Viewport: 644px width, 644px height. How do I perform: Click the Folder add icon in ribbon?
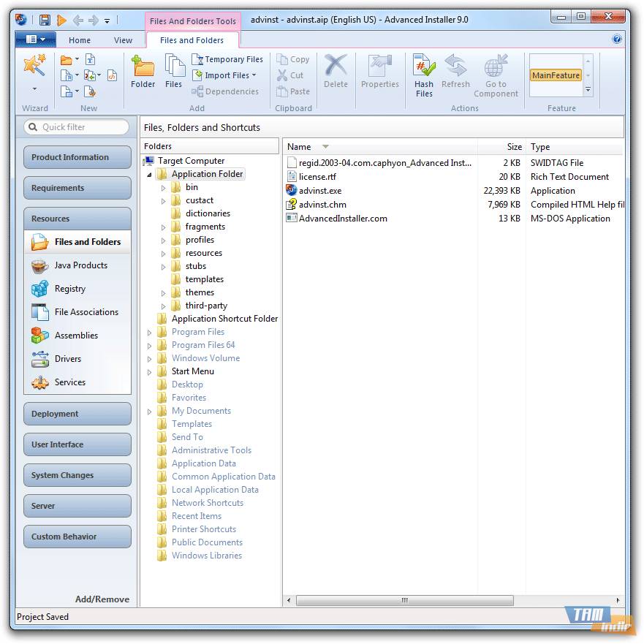pos(143,72)
